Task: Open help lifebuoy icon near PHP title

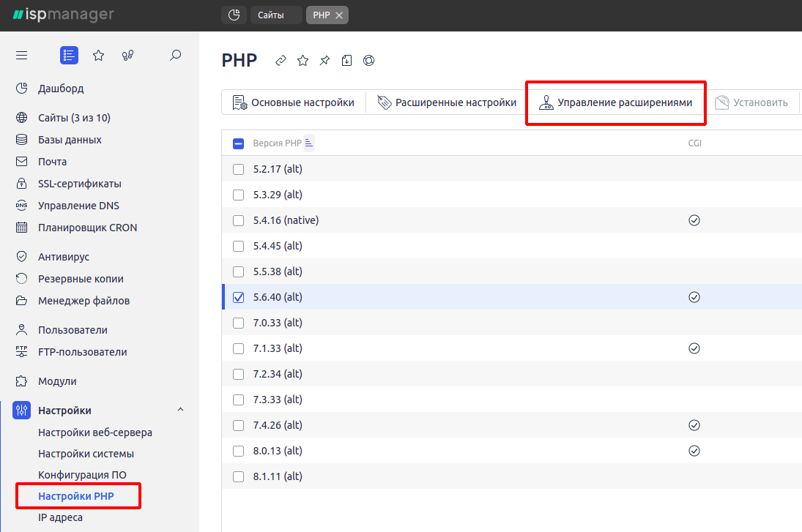Action: 369,61
